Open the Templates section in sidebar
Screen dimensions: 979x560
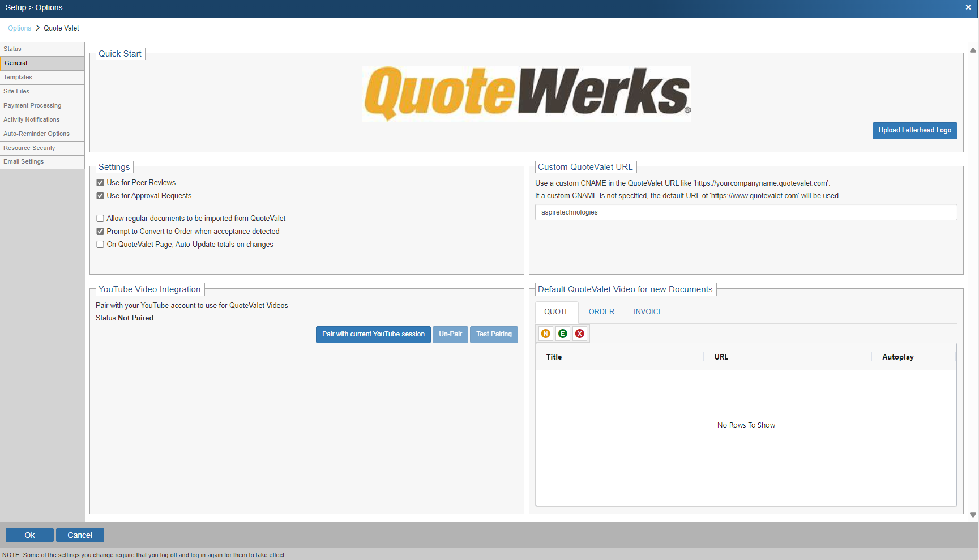click(x=18, y=78)
